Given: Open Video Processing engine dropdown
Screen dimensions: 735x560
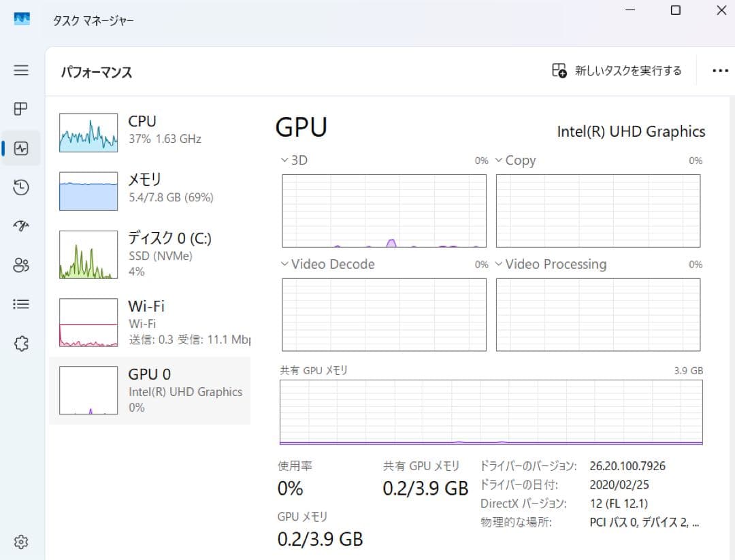Looking at the screenshot, I should tap(551, 264).
